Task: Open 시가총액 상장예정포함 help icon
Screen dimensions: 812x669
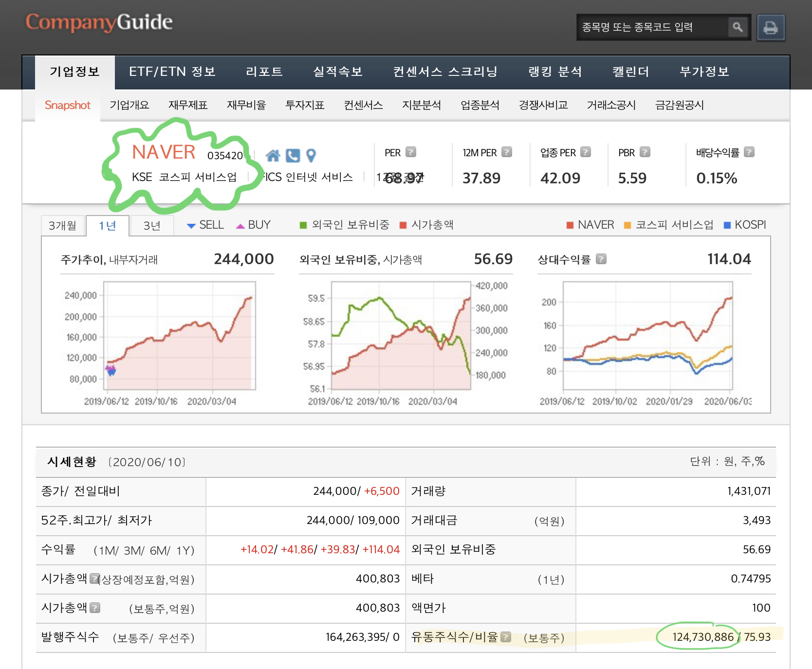Action: click(x=94, y=579)
